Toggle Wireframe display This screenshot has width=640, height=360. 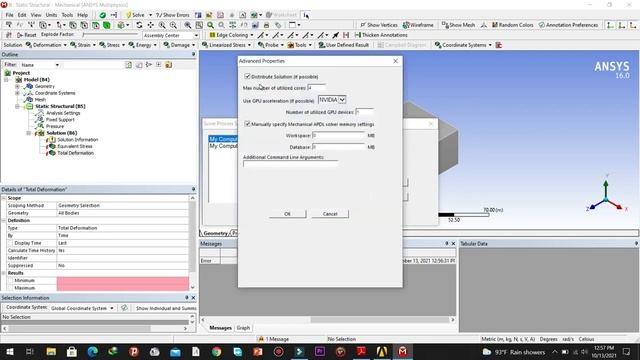point(418,25)
